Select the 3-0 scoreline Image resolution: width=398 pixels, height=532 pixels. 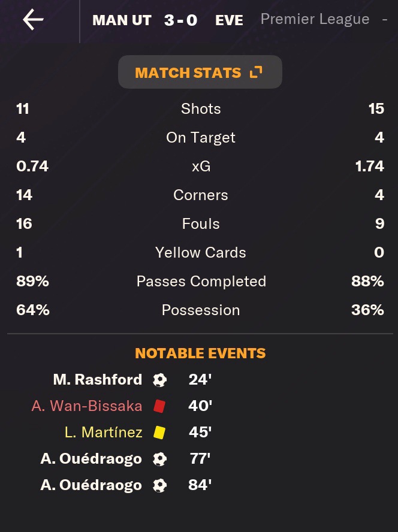180,20
